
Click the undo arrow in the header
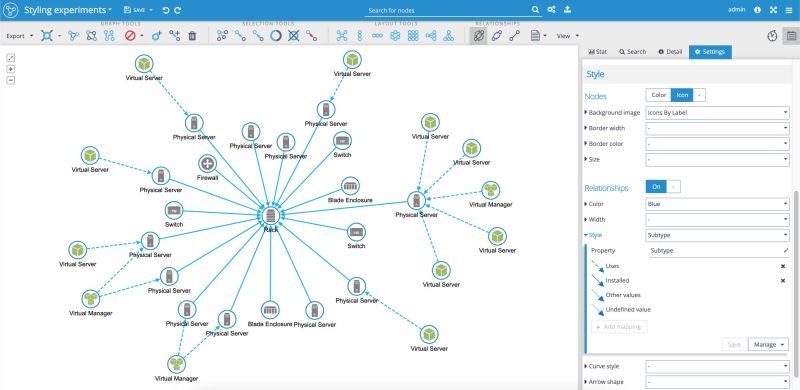pyautogui.click(x=165, y=10)
